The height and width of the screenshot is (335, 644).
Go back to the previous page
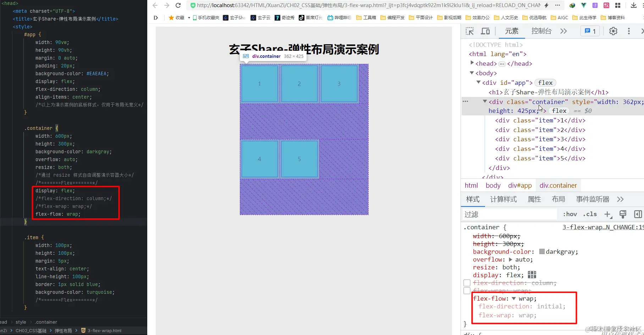click(x=155, y=5)
